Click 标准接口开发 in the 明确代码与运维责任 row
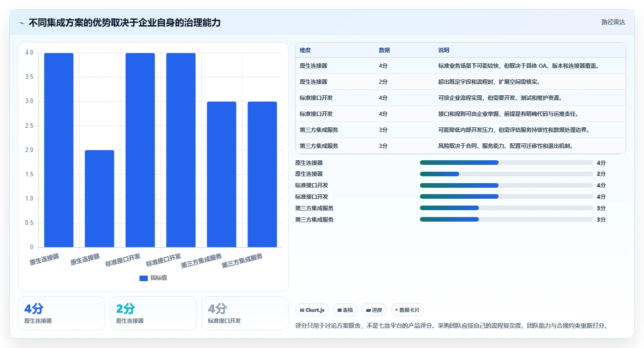644x348 pixels. [316, 114]
